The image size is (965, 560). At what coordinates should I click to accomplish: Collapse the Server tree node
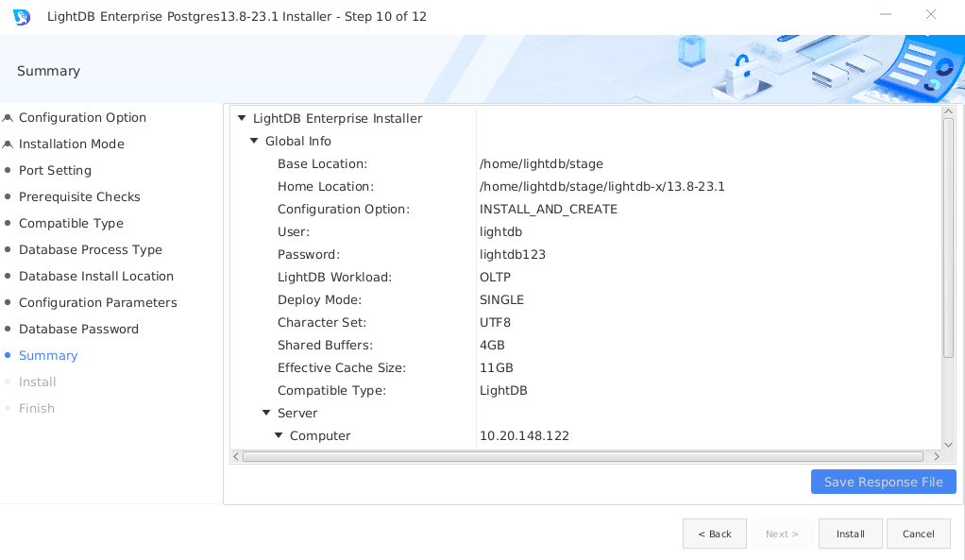[266, 413]
